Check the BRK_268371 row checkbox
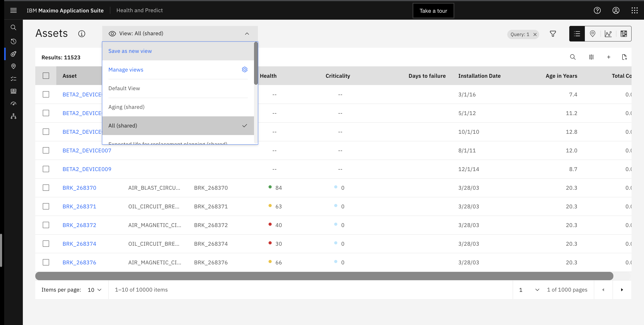 (x=46, y=206)
